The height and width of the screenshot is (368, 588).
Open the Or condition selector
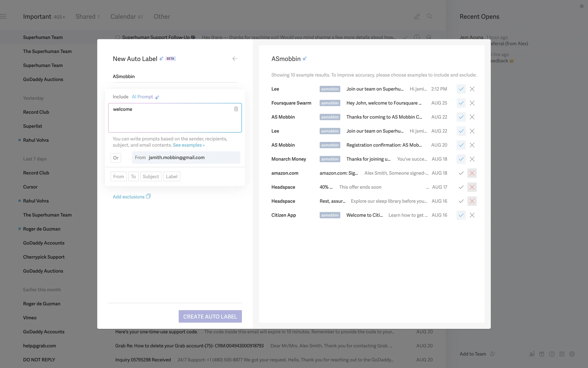pos(116,158)
